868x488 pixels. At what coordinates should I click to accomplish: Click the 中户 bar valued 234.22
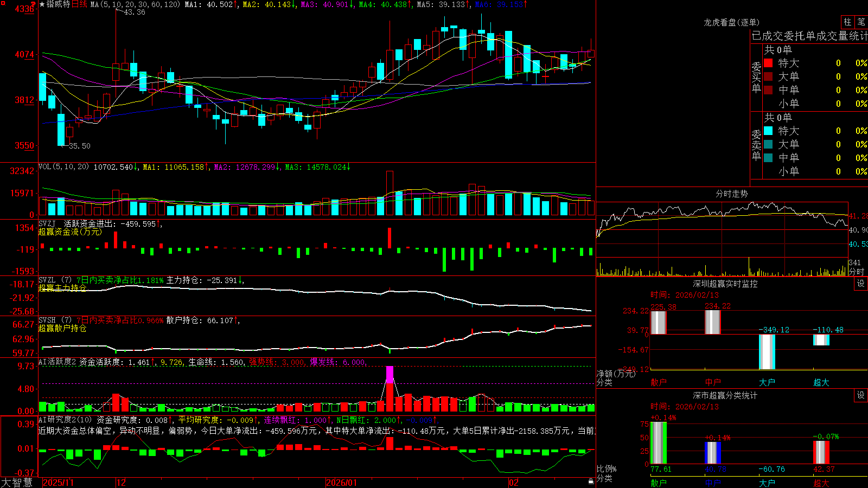(713, 322)
